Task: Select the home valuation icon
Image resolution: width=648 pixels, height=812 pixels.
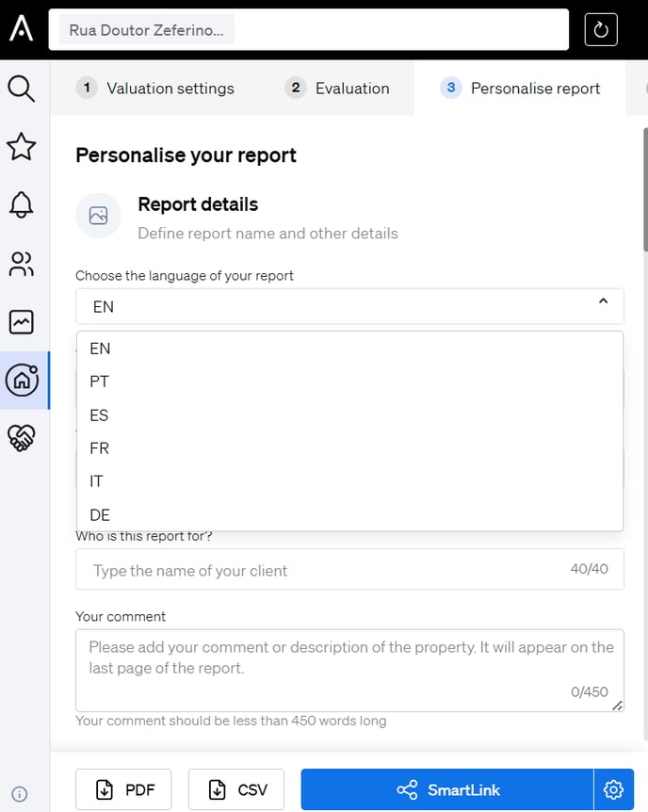Action: tap(22, 380)
